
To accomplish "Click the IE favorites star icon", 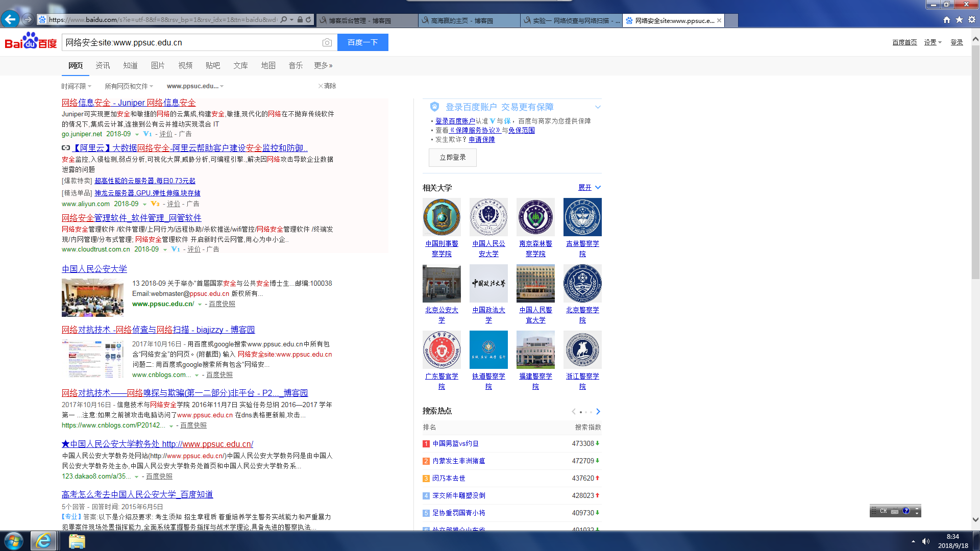I will 959,19.
